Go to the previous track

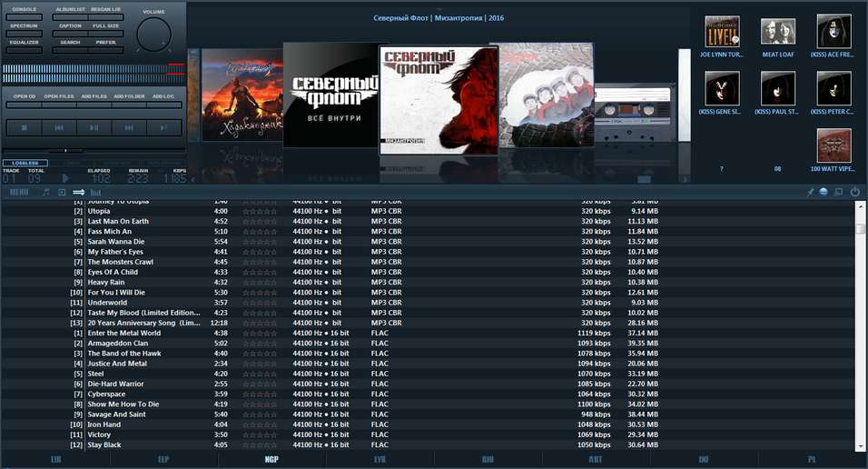59,127
